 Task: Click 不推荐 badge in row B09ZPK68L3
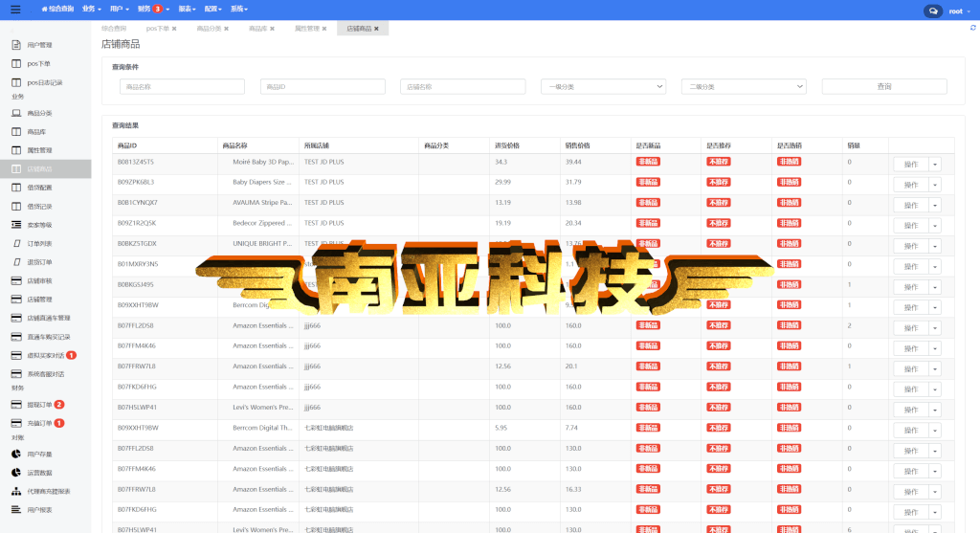(x=719, y=183)
